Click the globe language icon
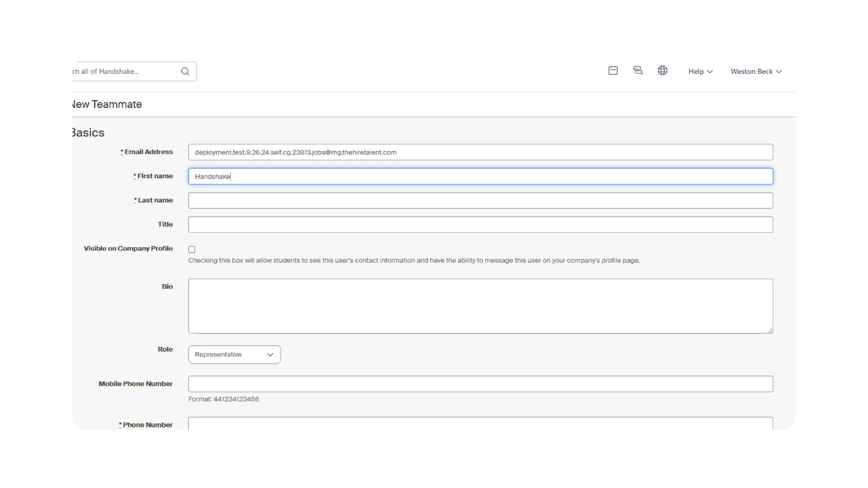Screen dimensions: 868x488 pos(662,70)
